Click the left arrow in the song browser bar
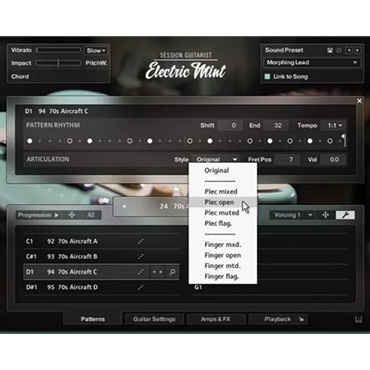The image size is (370, 370). pos(124,206)
